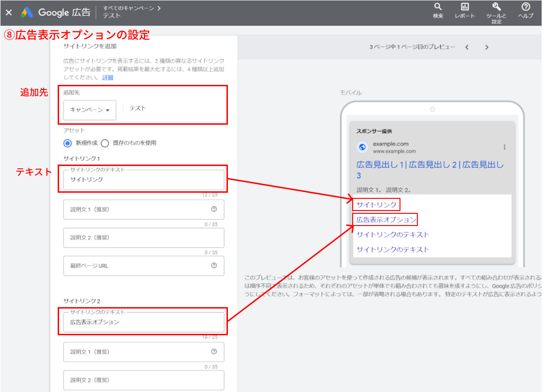This screenshot has height=392, width=543.
Task: Click the 広告表示オプション link in the preview
Action: click(x=386, y=219)
